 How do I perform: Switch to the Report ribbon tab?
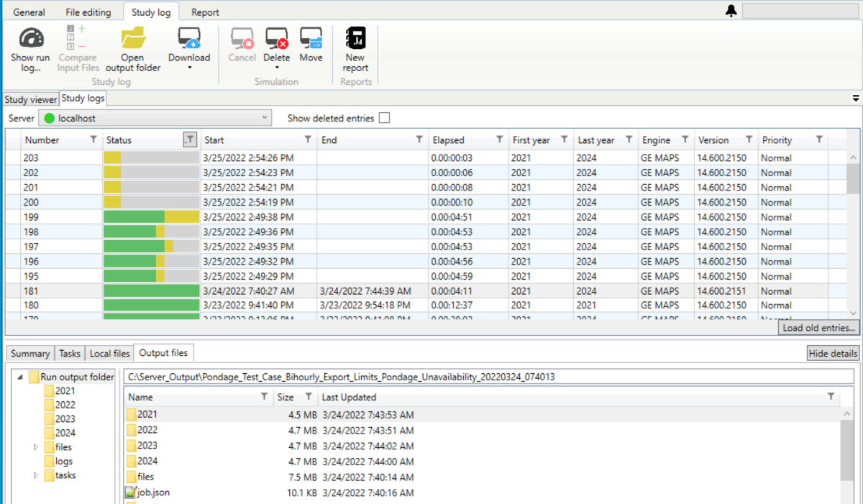(205, 12)
